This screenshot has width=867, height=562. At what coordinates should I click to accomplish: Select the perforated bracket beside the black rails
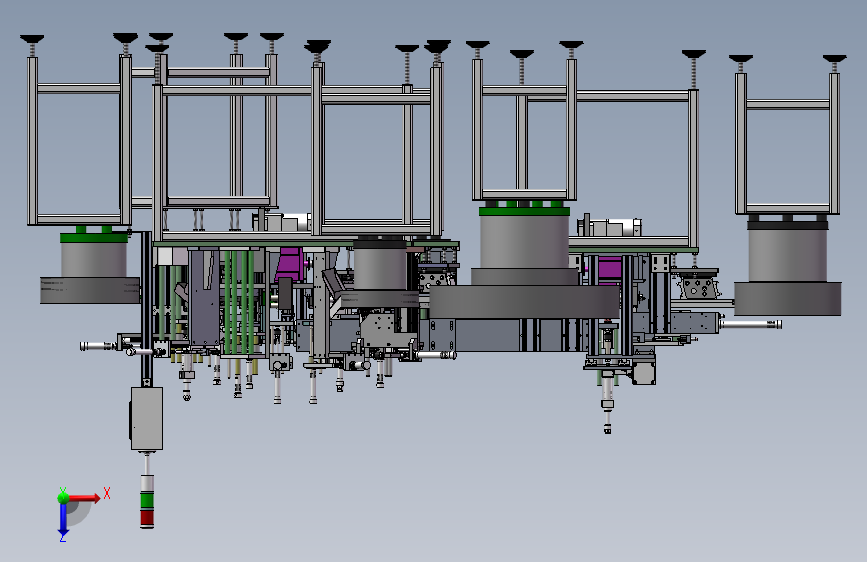(698, 287)
